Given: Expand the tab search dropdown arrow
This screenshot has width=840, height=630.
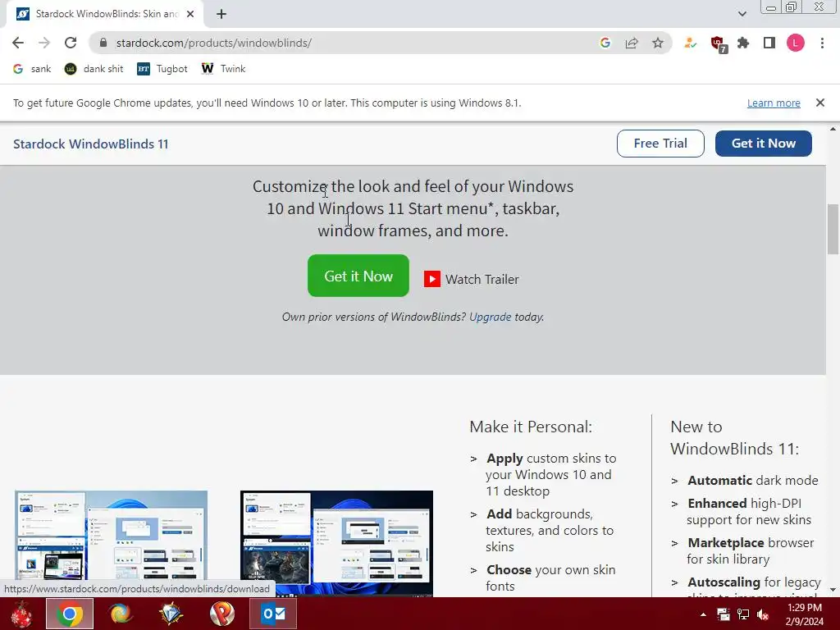Looking at the screenshot, I should pyautogui.click(x=742, y=14).
